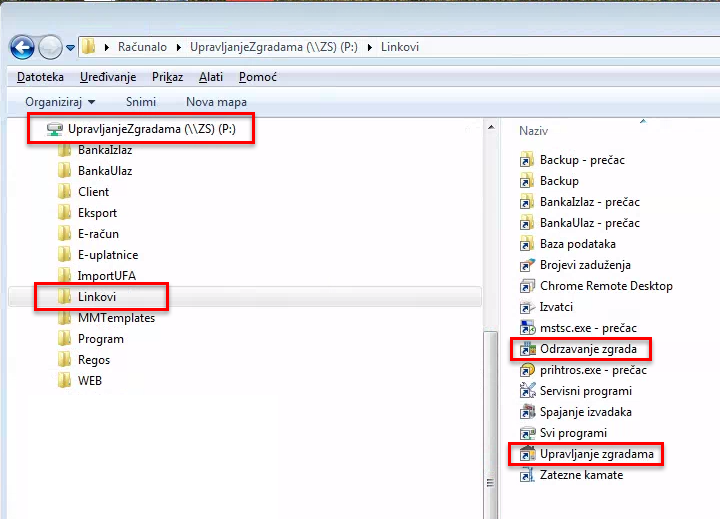This screenshot has width=720, height=519.
Task: Select Svi programi shortcut icon
Action: (x=527, y=433)
